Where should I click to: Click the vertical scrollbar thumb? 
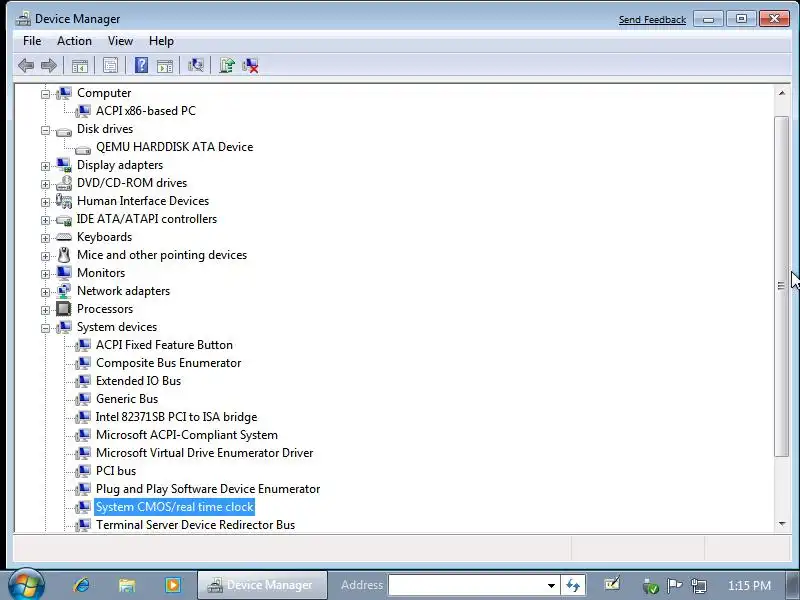[782, 286]
